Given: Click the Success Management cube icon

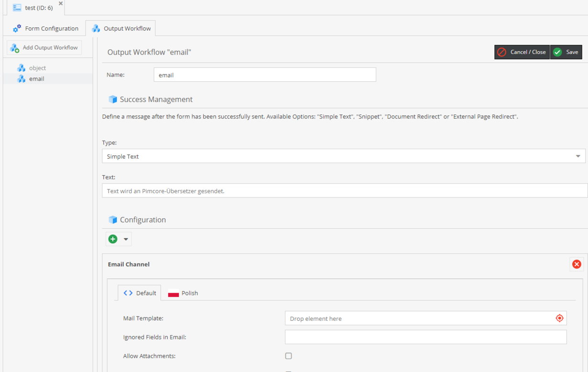Looking at the screenshot, I should (113, 99).
